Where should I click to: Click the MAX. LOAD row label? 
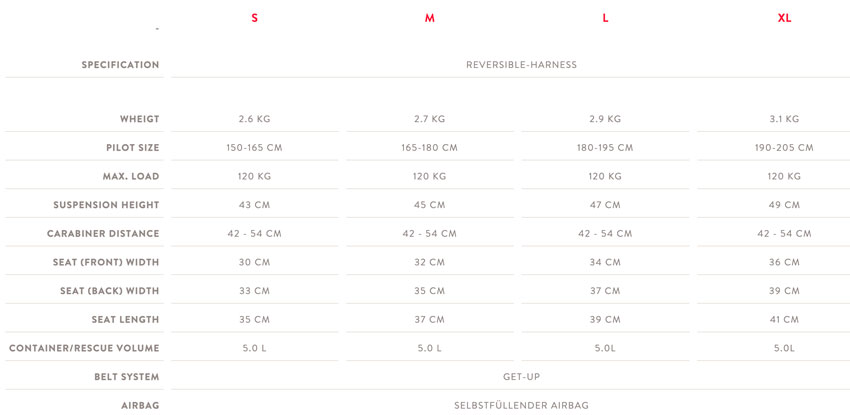[131, 176]
